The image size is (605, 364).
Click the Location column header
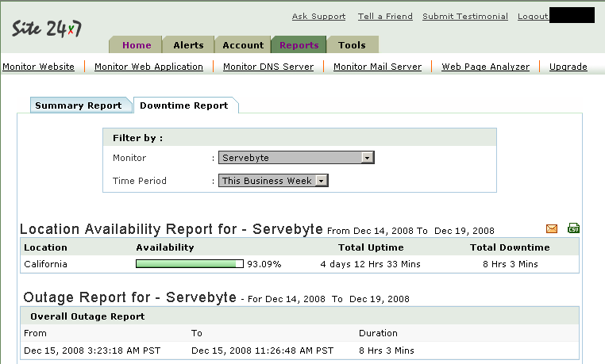coord(45,247)
